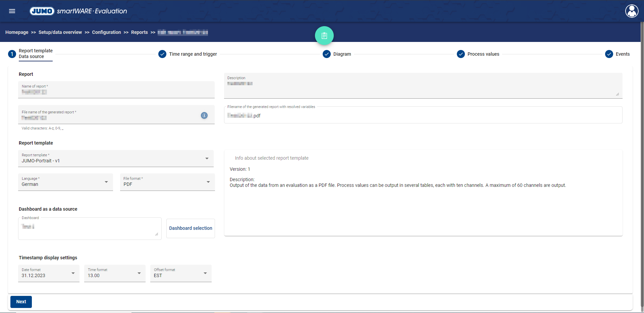644x313 pixels.
Task: Click the green clipboard report icon
Action: pos(324,36)
